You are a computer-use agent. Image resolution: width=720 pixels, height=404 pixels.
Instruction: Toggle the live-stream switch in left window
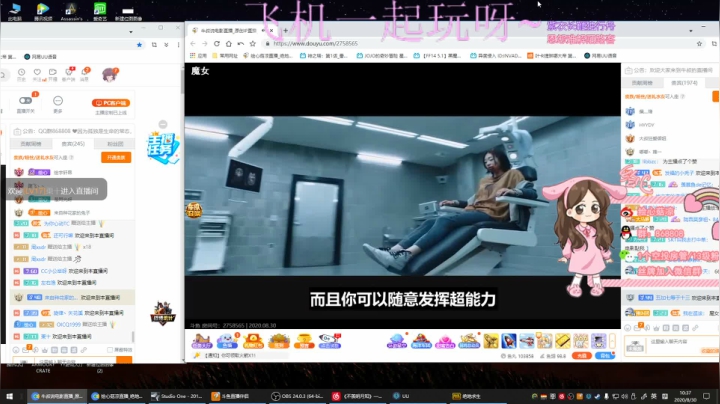(25, 101)
